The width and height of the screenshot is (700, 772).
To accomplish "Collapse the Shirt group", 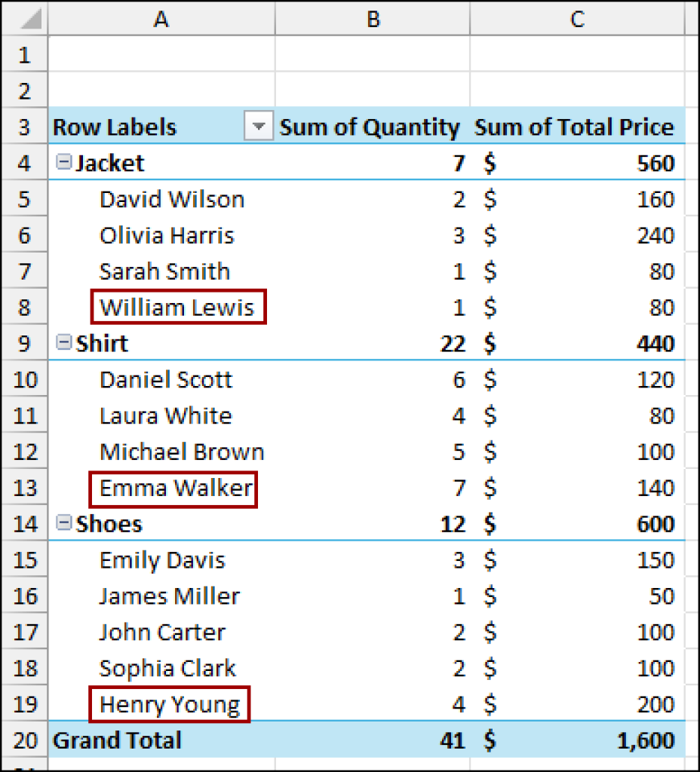I will [63, 342].
